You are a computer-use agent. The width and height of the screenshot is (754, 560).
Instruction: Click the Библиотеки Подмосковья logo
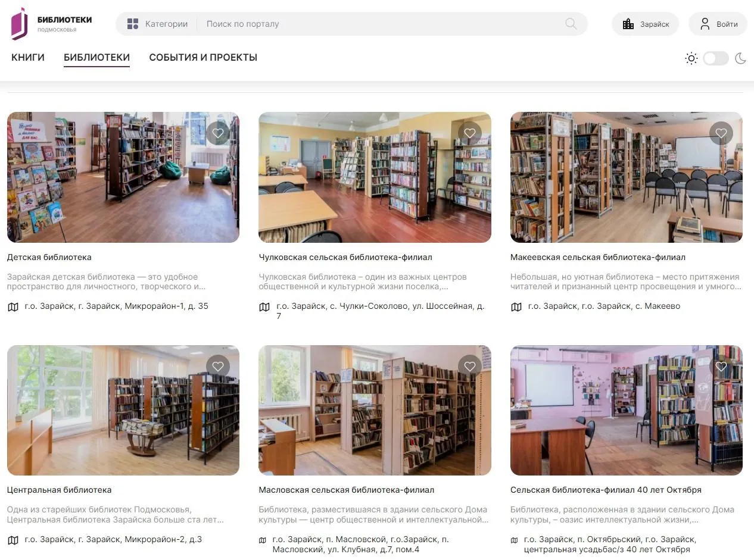click(x=52, y=24)
